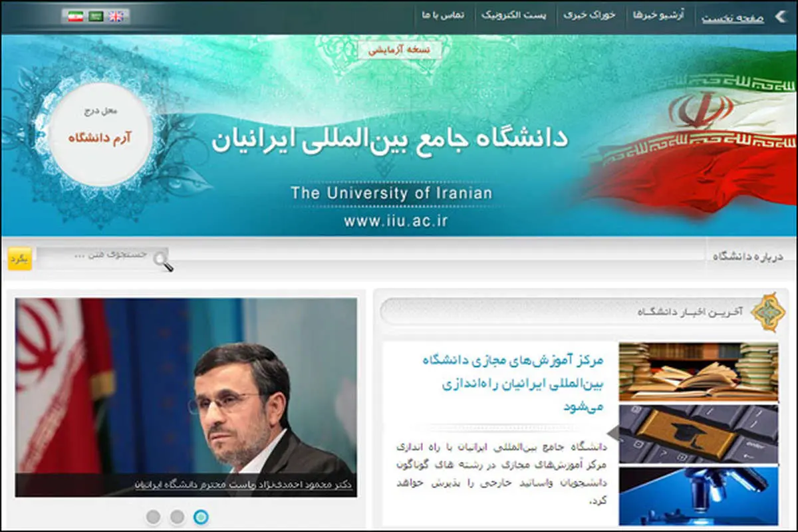
Task: Open the تماس با ما contact menu item
Action: pos(444,15)
